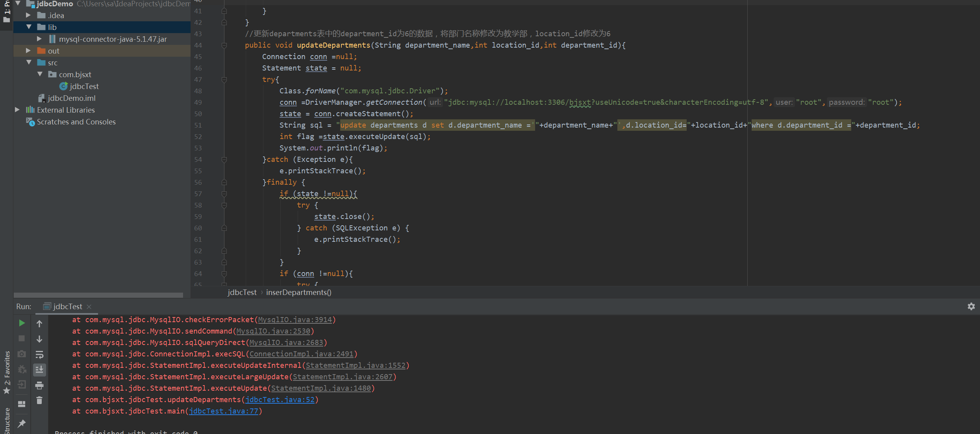Go down the stack trace with down arrow
This screenshot has width=980, height=434.
coord(39,339)
